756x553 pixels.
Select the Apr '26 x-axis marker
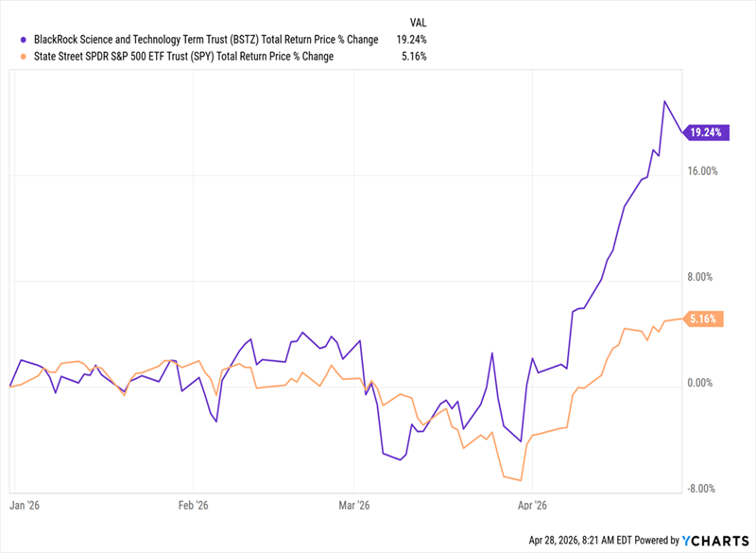(x=533, y=506)
